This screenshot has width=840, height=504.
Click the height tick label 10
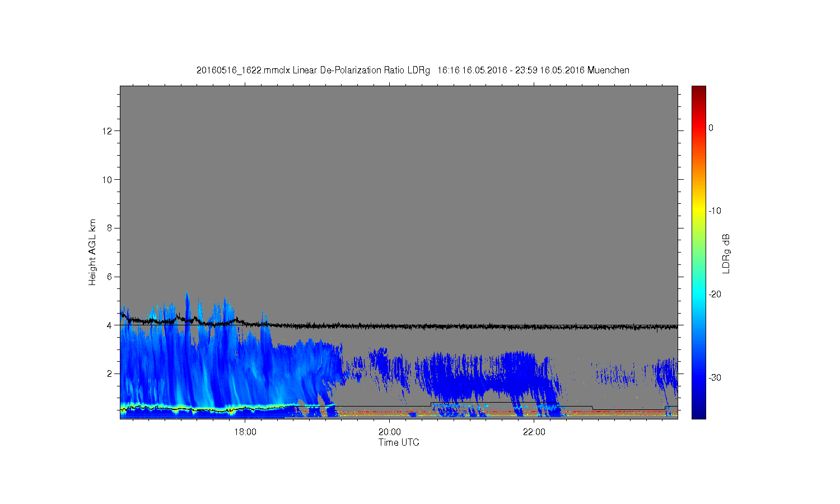tap(108, 179)
